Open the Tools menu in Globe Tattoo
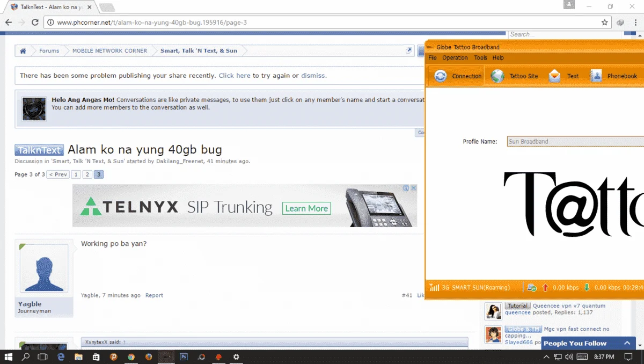This screenshot has width=644, height=364. pos(480,57)
